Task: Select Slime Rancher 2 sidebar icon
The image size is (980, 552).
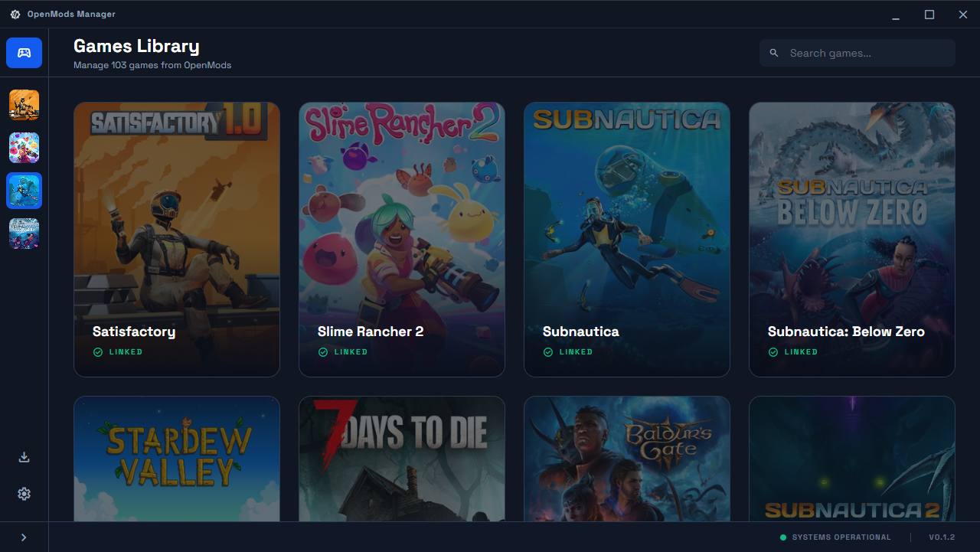Action: point(24,148)
